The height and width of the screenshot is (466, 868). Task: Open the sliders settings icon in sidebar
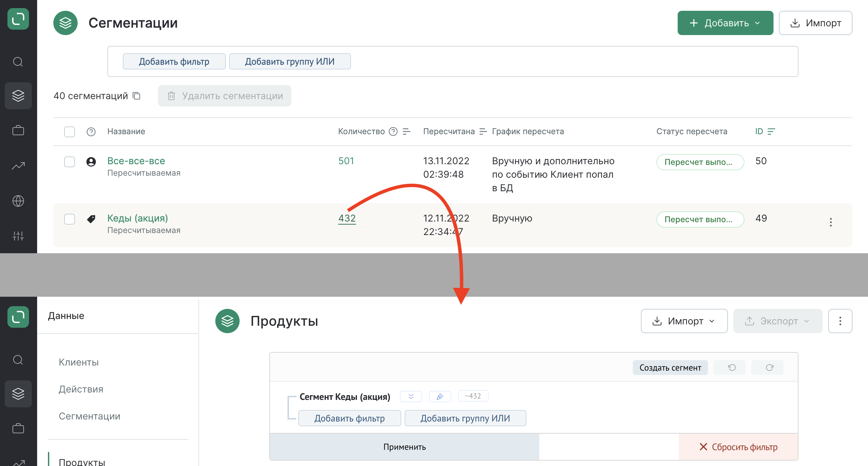(18, 236)
